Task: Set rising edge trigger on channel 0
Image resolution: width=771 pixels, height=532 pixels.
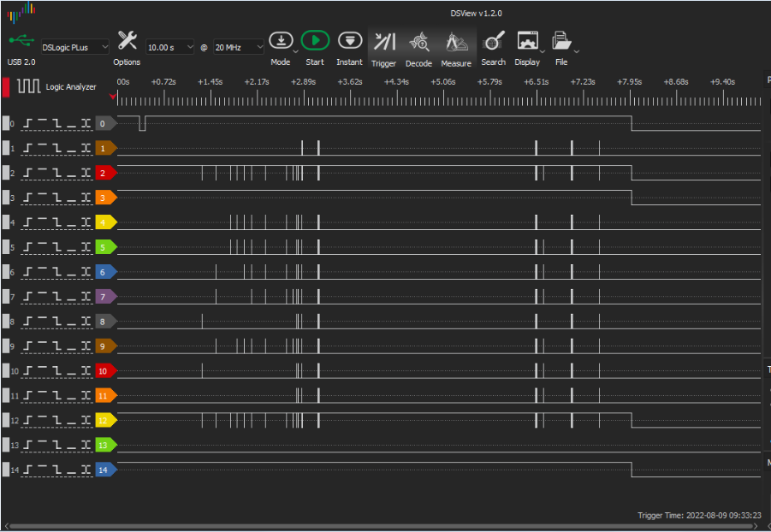Action: pos(27,123)
